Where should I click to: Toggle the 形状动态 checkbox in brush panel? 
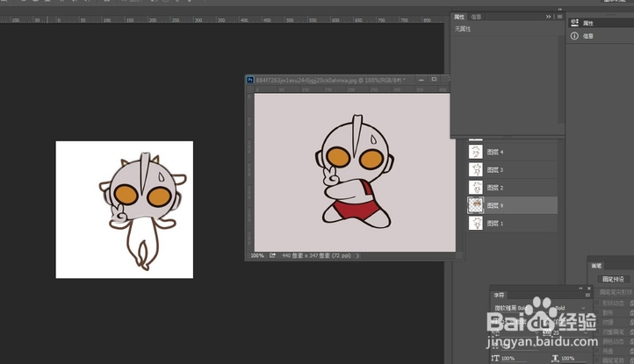pyautogui.click(x=597, y=303)
